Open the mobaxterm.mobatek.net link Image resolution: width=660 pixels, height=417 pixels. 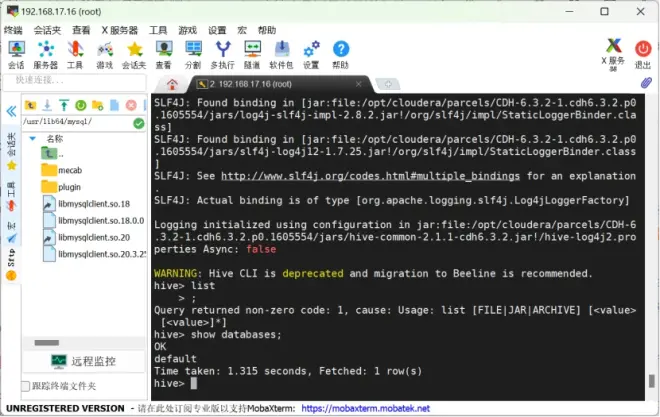click(365, 408)
